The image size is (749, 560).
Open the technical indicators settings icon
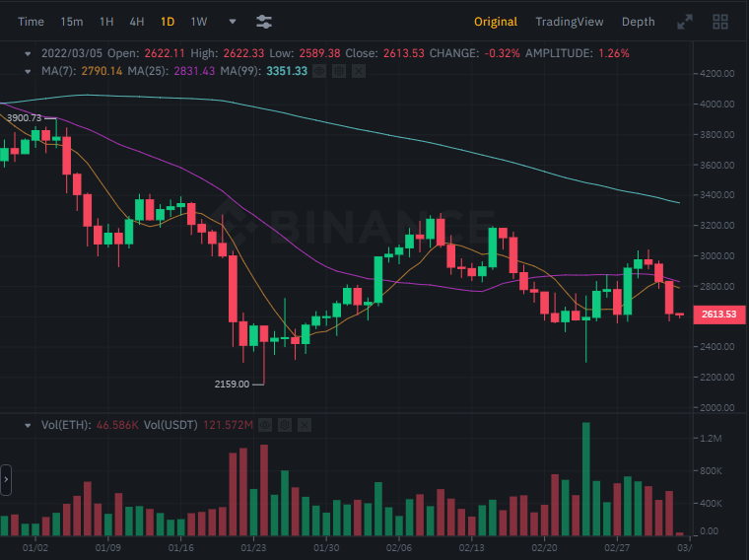click(x=264, y=21)
